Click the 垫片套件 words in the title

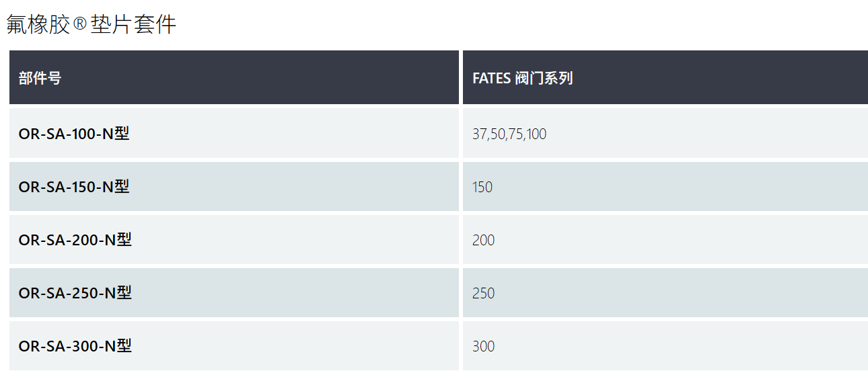pyautogui.click(x=133, y=24)
